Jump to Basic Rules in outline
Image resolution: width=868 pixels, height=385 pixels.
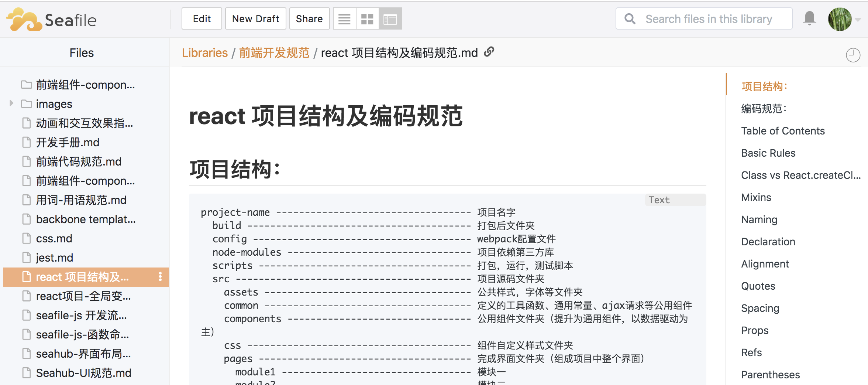tap(768, 153)
